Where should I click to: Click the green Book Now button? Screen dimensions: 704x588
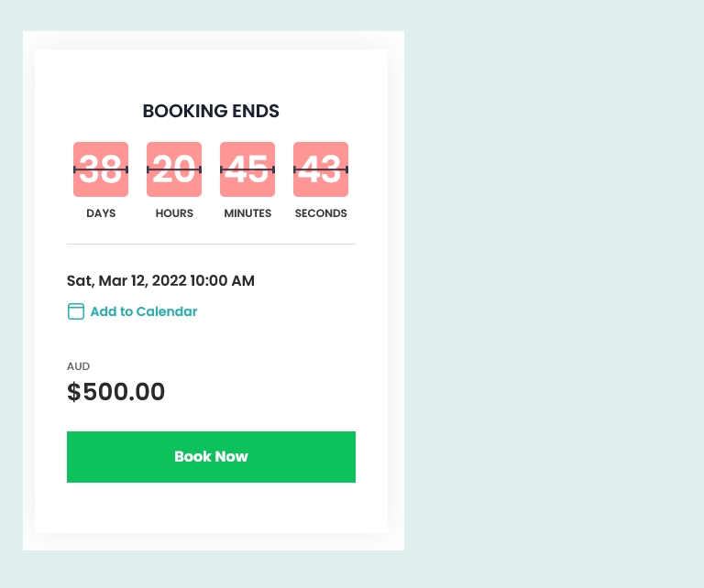(211, 457)
